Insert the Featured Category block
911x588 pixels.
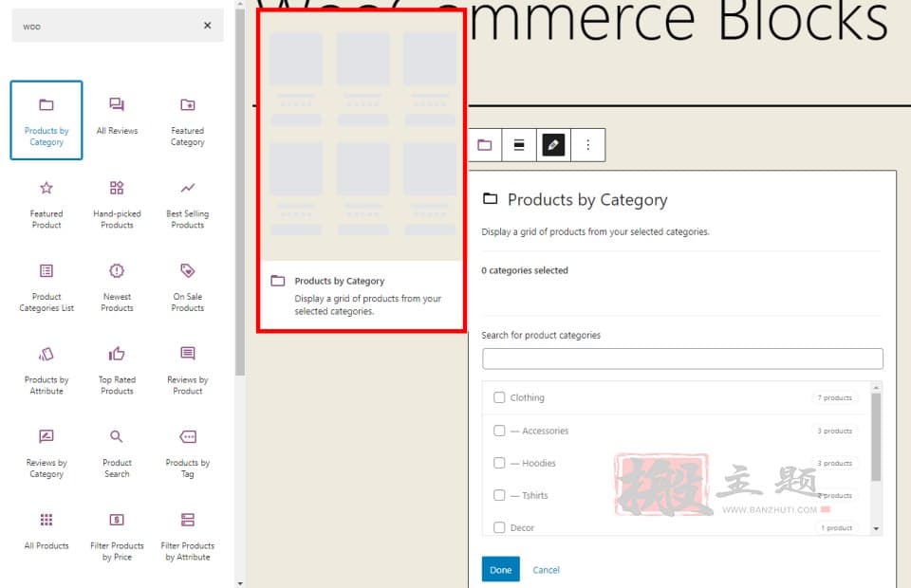tap(187, 120)
